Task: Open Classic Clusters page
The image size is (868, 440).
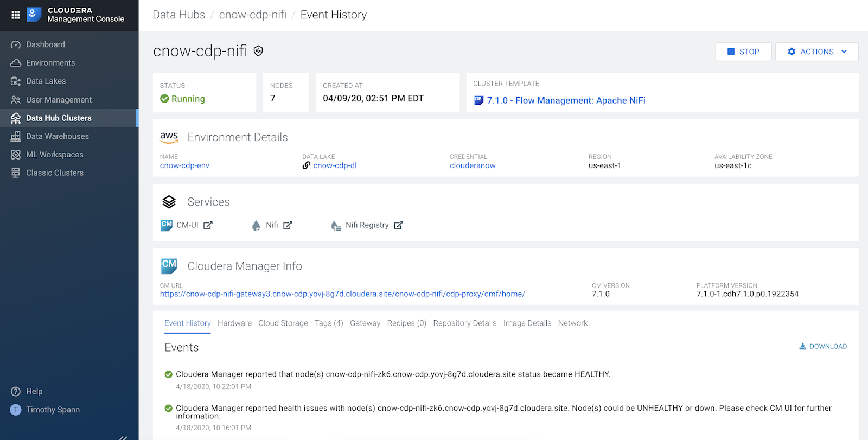Action: (x=55, y=173)
